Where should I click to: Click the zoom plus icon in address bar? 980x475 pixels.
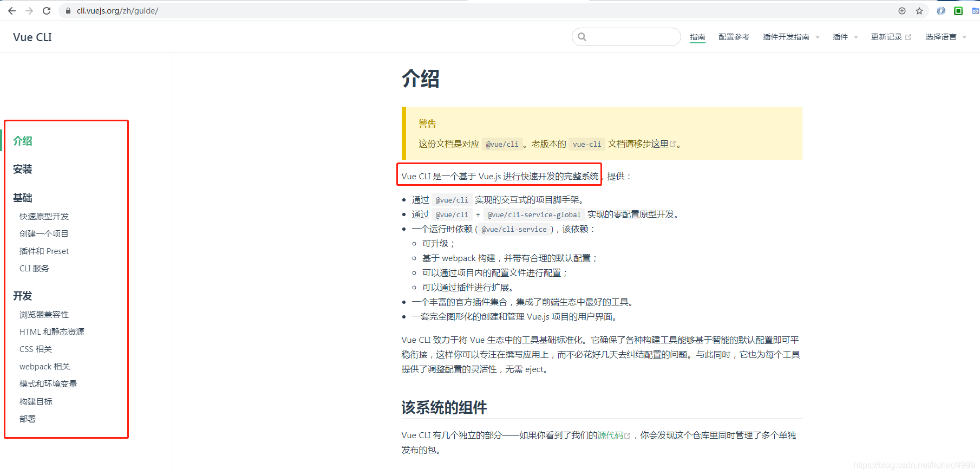[x=902, y=11]
